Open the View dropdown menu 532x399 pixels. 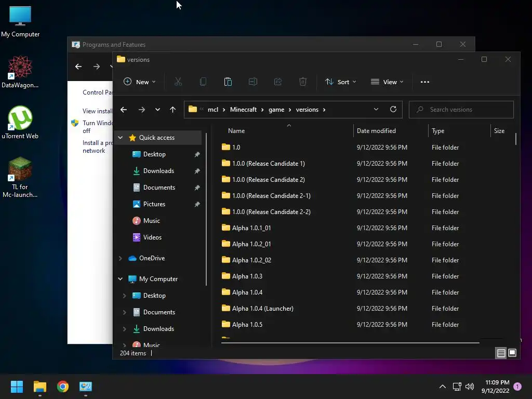pos(387,82)
